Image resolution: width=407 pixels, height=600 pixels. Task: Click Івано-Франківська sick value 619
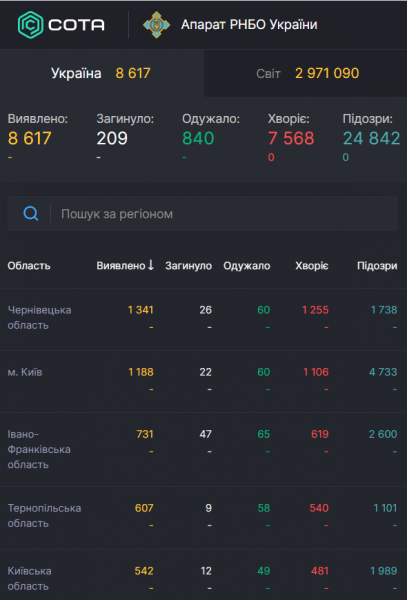(320, 434)
